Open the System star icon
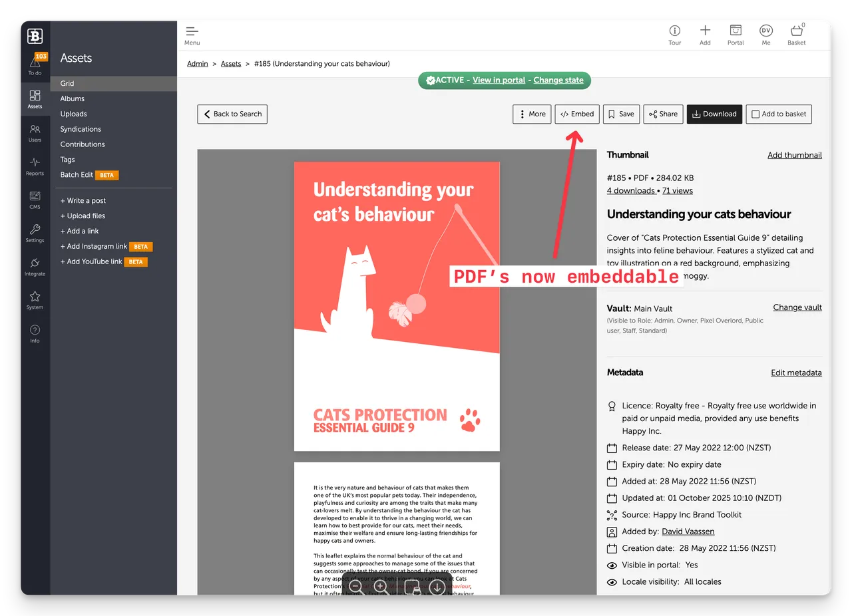852x616 pixels. 35,299
